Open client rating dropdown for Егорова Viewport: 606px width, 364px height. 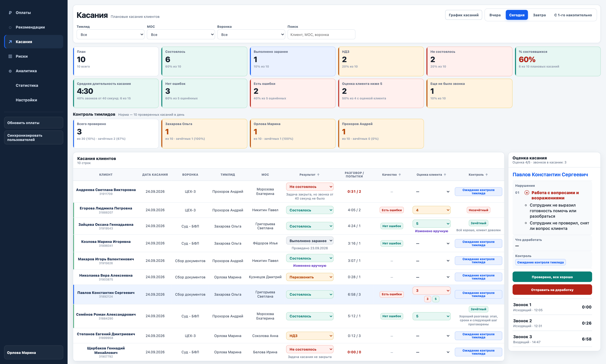[x=431, y=210]
